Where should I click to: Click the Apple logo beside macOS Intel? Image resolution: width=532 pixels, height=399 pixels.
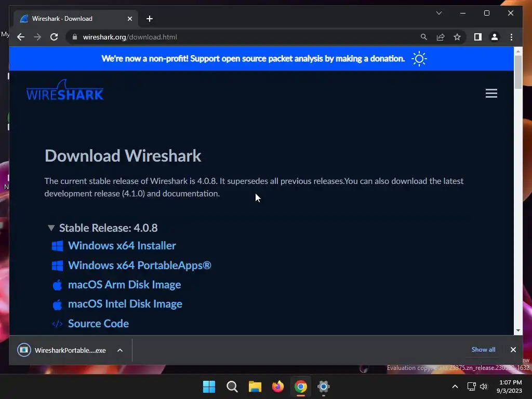(x=57, y=304)
